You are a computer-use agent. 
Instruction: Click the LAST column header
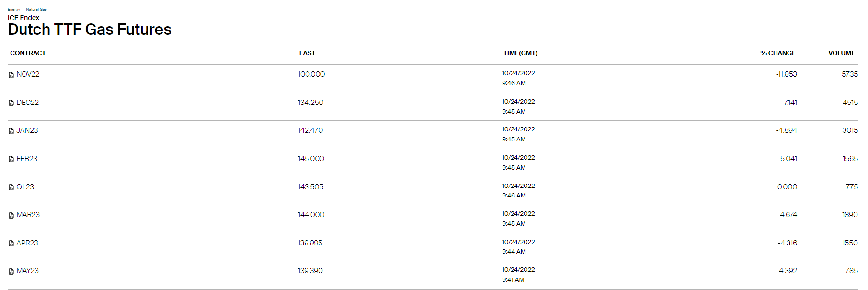(x=307, y=53)
